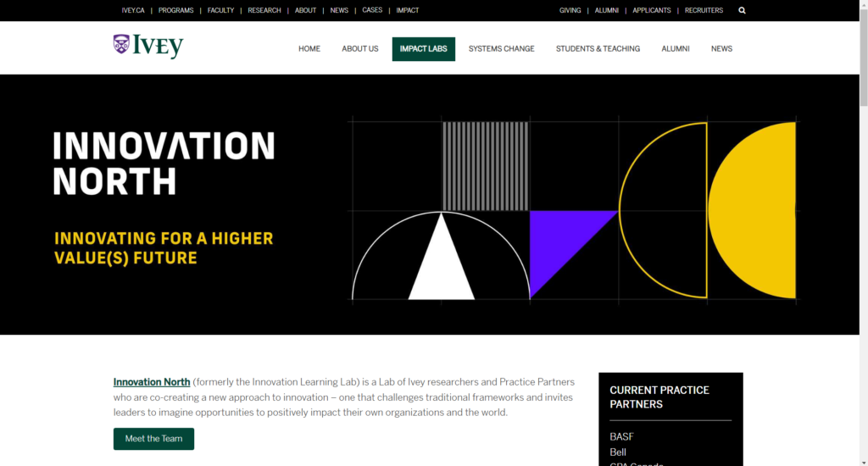868x466 pixels.
Task: Open Alumni in main navigation
Action: (676, 48)
